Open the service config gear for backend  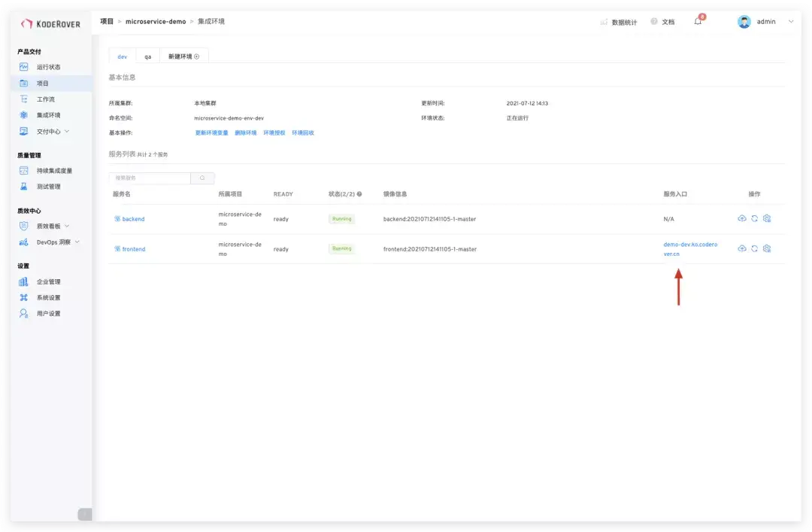click(767, 218)
